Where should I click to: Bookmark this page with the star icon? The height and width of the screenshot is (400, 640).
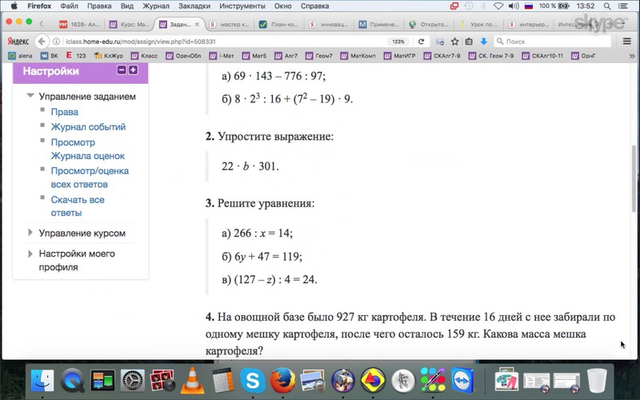pyautogui.click(x=455, y=42)
